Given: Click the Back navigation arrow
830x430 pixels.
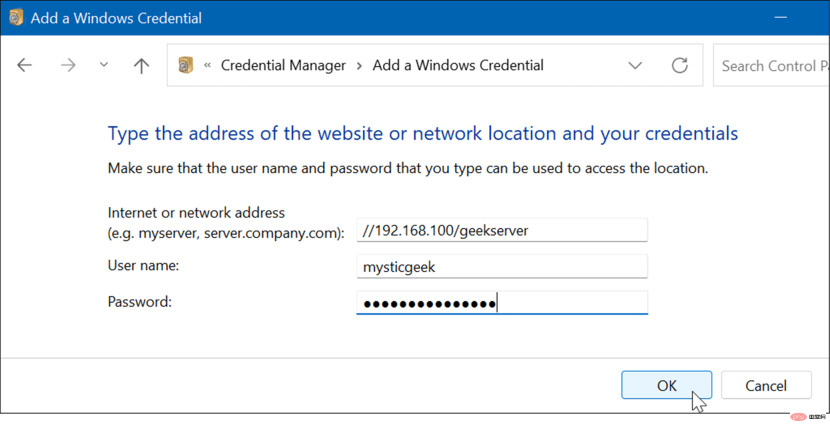Looking at the screenshot, I should click(24, 65).
